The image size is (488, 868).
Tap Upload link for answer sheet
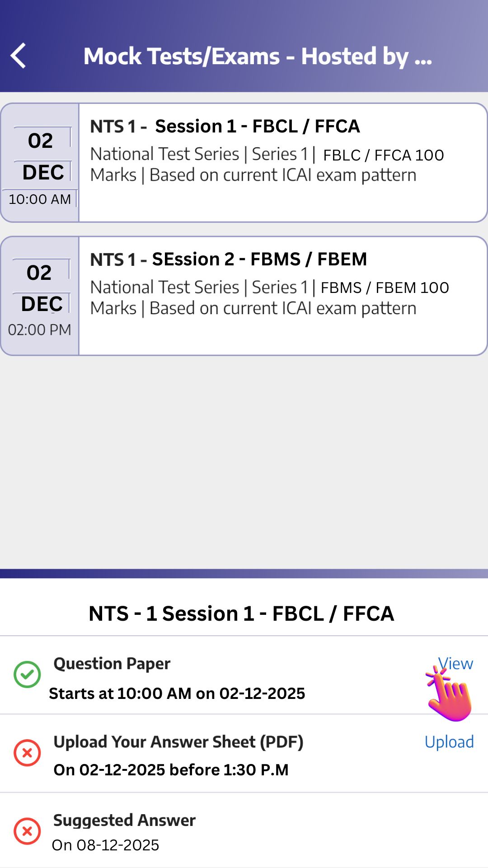coord(449,742)
